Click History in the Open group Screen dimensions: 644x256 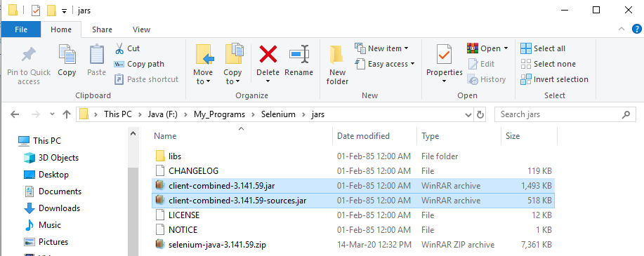pyautogui.click(x=487, y=79)
